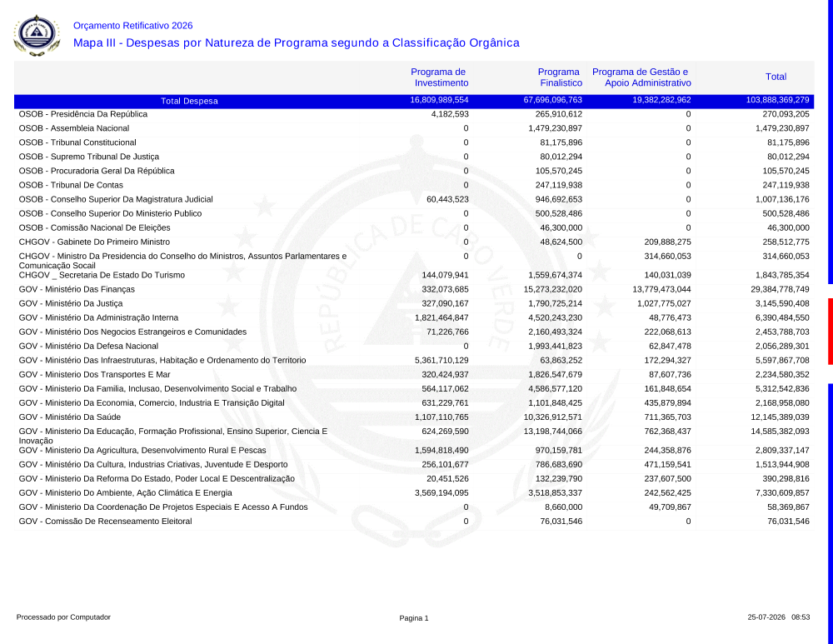Click the 'Programa Finalistico' column header
This screenshot has height=644, width=833.
(x=561, y=77)
